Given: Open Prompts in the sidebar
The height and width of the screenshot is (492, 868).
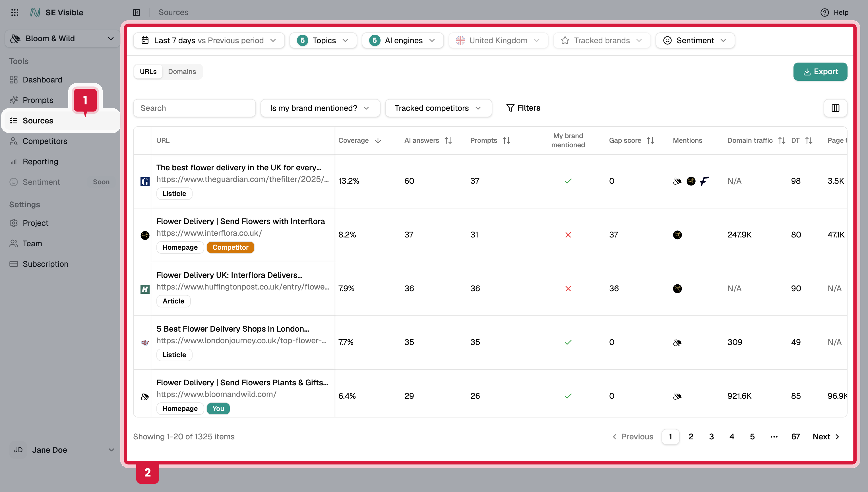Looking at the screenshot, I should [37, 100].
